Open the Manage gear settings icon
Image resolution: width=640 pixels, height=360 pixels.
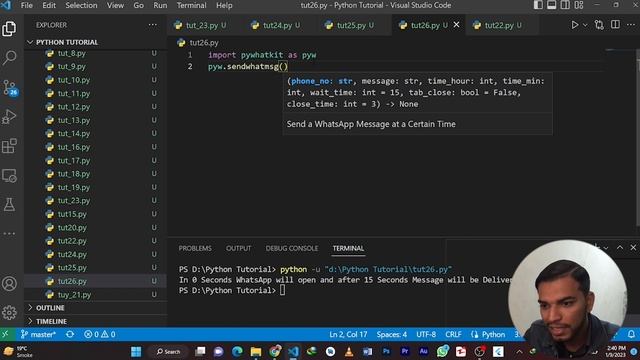click(9, 313)
